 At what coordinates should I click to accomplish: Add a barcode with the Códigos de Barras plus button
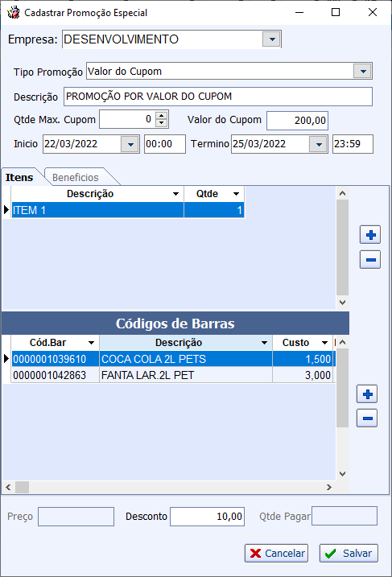click(x=367, y=394)
